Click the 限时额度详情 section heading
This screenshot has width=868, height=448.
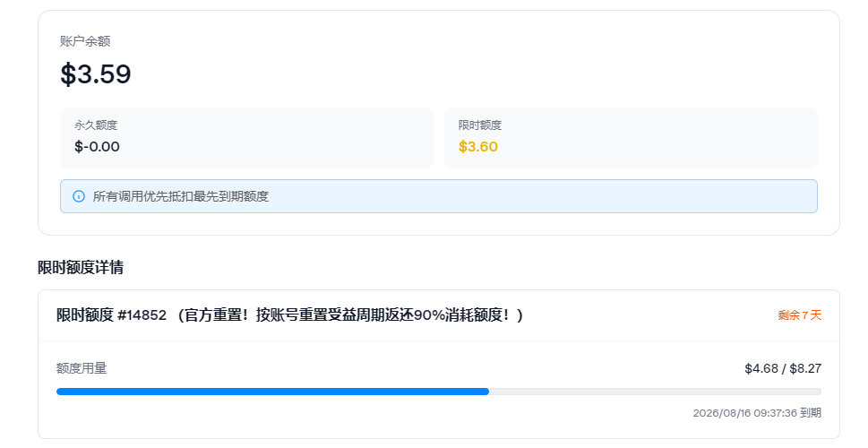pos(81,268)
